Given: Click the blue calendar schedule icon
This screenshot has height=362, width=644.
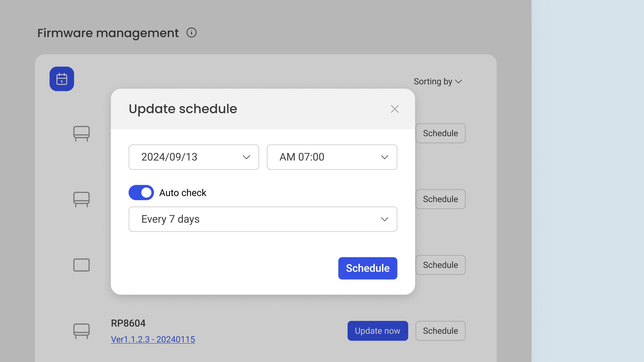Looking at the screenshot, I should click(62, 79).
